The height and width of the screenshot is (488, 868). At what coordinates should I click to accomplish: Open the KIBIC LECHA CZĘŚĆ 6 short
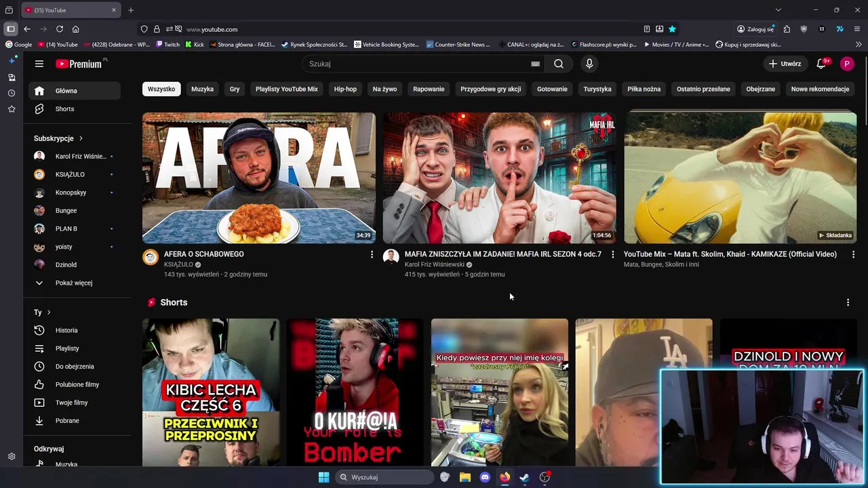(211, 392)
